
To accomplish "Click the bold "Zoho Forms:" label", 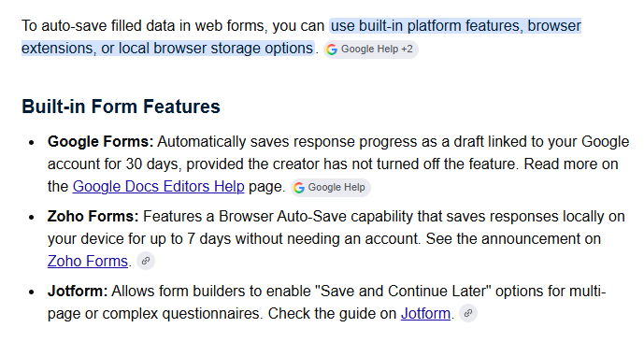I will [93, 217].
